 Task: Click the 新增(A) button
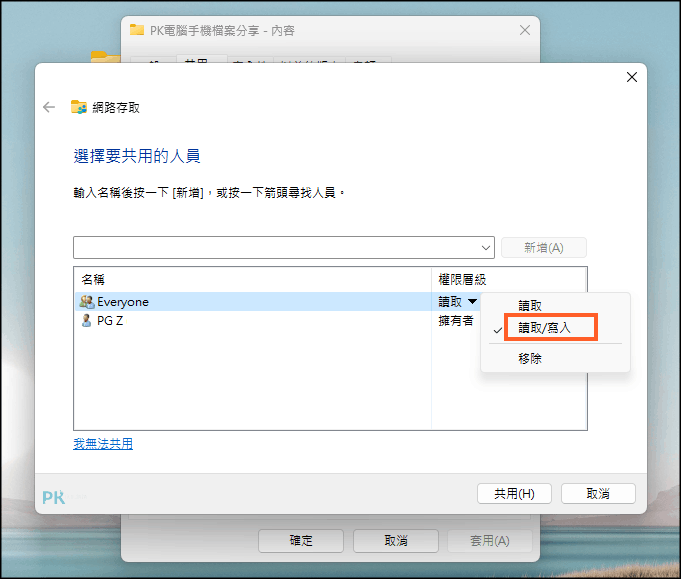544,248
